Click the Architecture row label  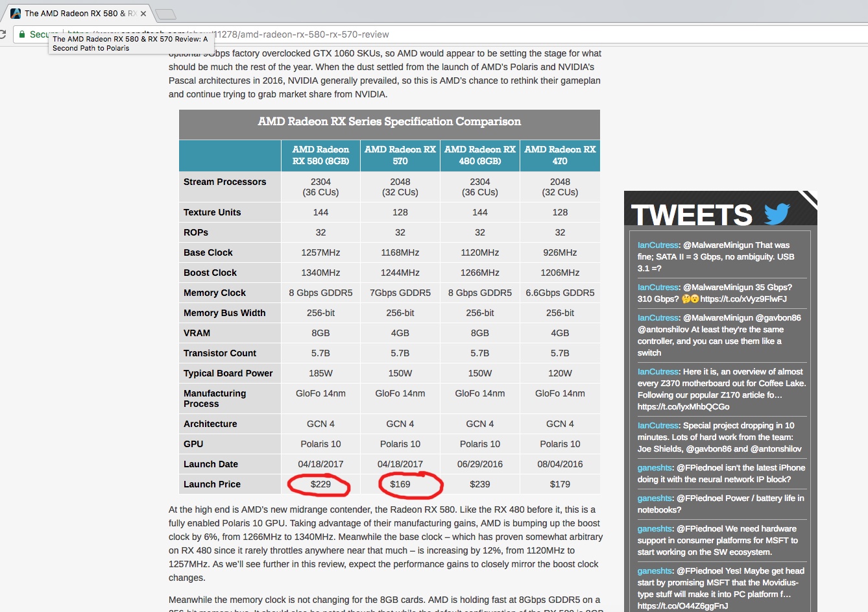[x=210, y=424]
